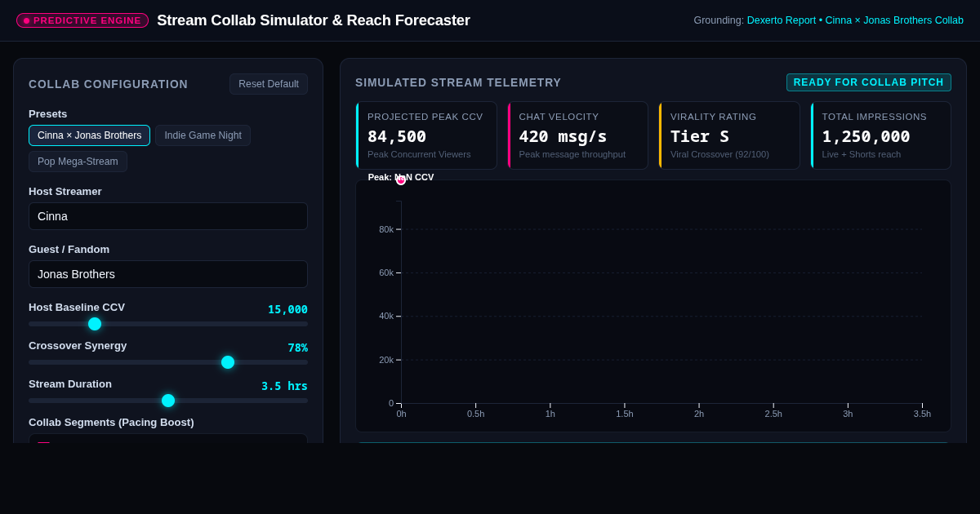Adjust the Crossover Synergy slider
The width and height of the screenshot is (980, 514).
pos(168,362)
